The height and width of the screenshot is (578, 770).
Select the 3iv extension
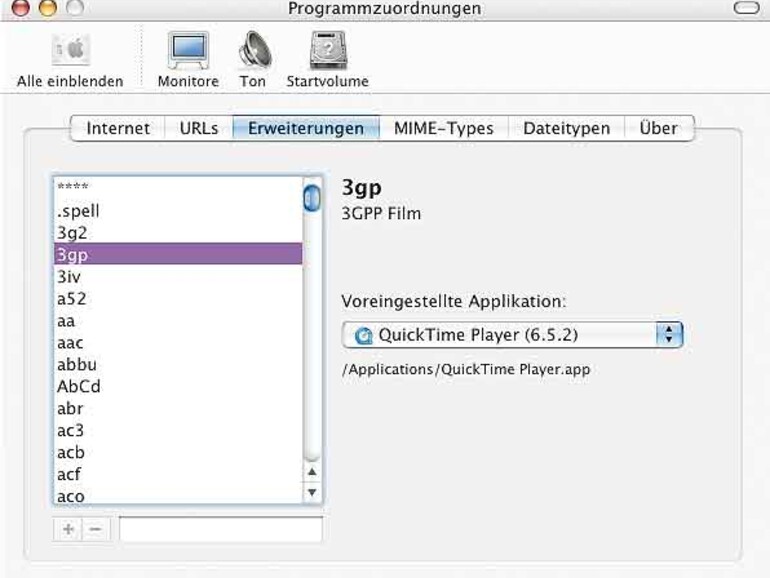178,276
